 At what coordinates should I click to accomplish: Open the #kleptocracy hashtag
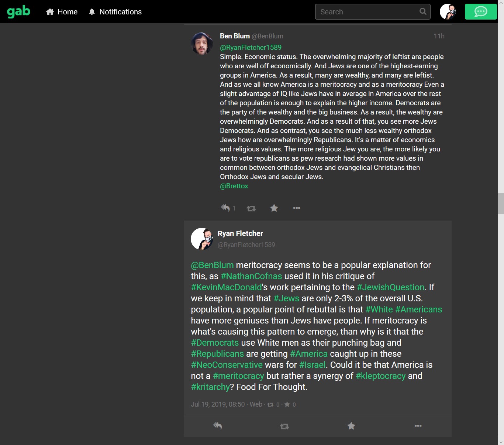pyautogui.click(x=380, y=376)
